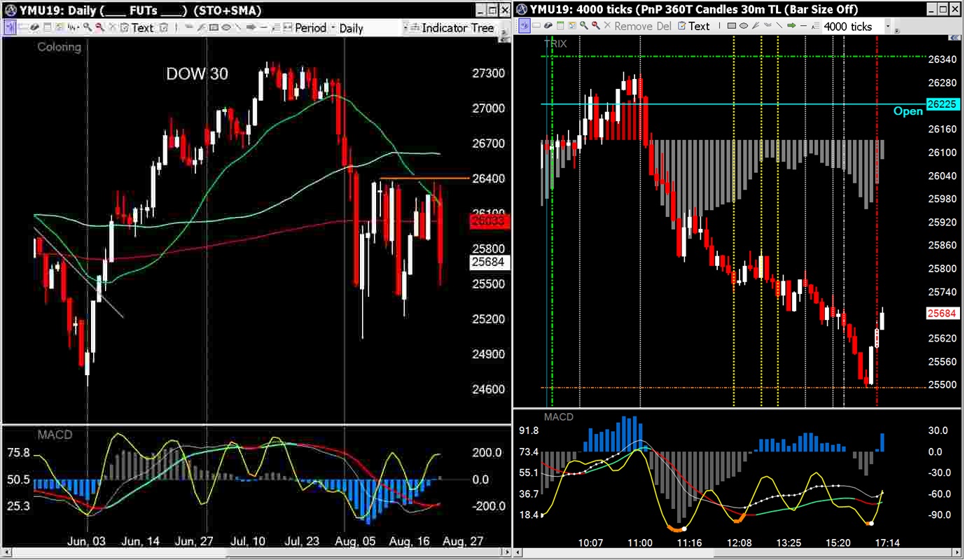Click the eraser icon in Daily chart toolbar
Viewport: 965px width, 560px height.
tap(34, 28)
